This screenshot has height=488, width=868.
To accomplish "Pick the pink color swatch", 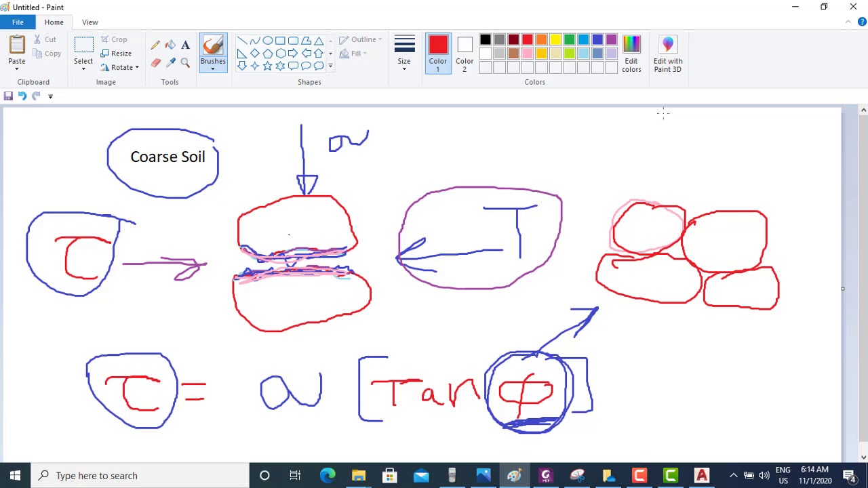I will coord(528,54).
